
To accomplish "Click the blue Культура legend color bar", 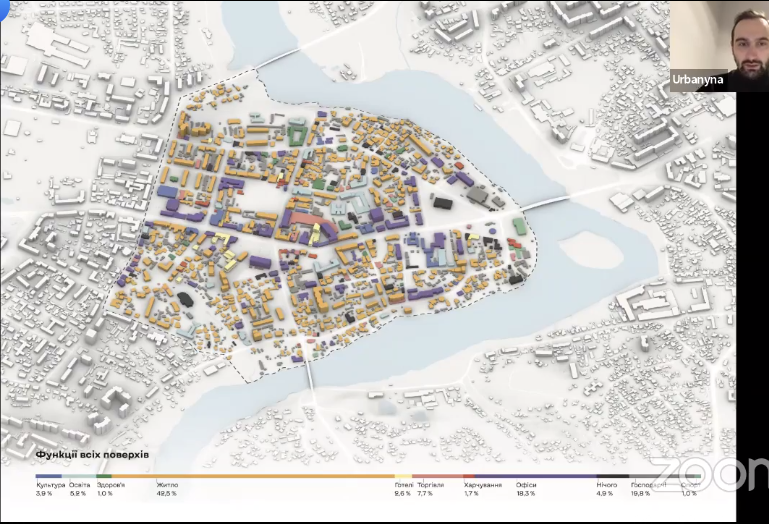I will (48, 476).
